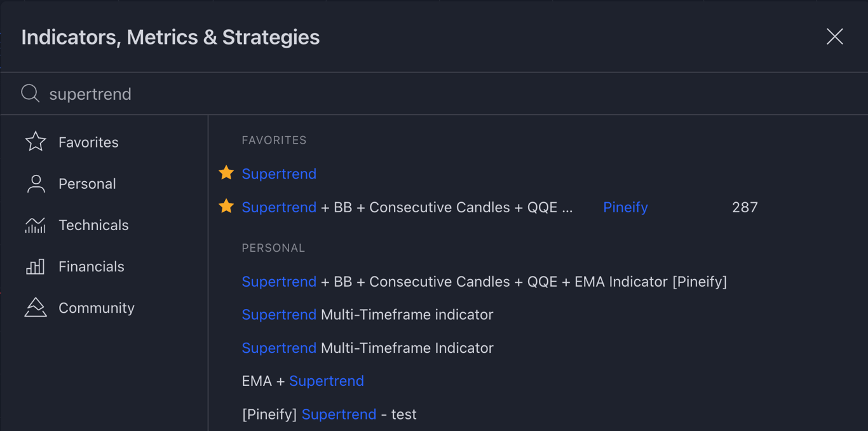The height and width of the screenshot is (431, 868).
Task: Click the Community icon in sidebar
Action: pyautogui.click(x=36, y=308)
